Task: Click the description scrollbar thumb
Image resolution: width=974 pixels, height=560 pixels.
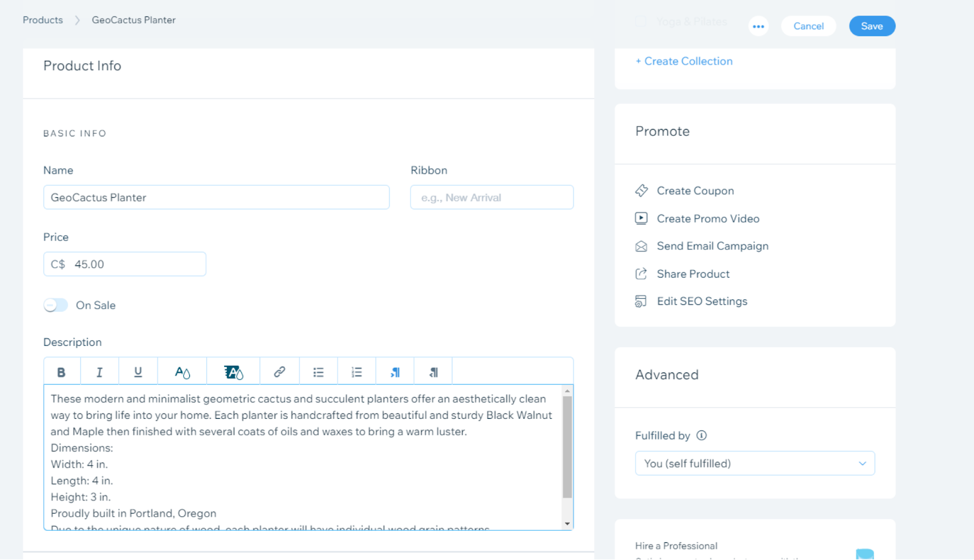Action: [567, 447]
